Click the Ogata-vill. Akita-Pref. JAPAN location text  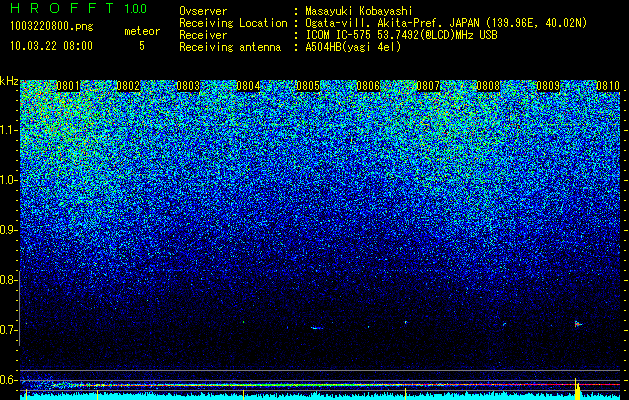tap(446, 23)
